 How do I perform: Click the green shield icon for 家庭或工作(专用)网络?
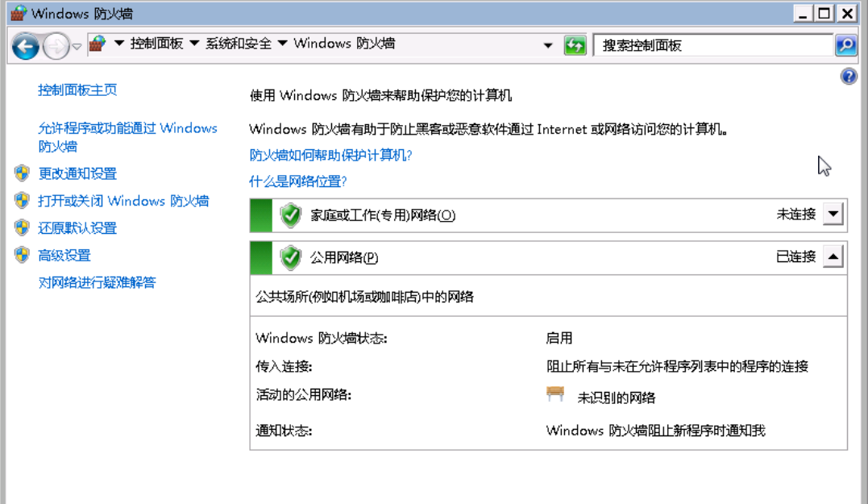coord(291,215)
